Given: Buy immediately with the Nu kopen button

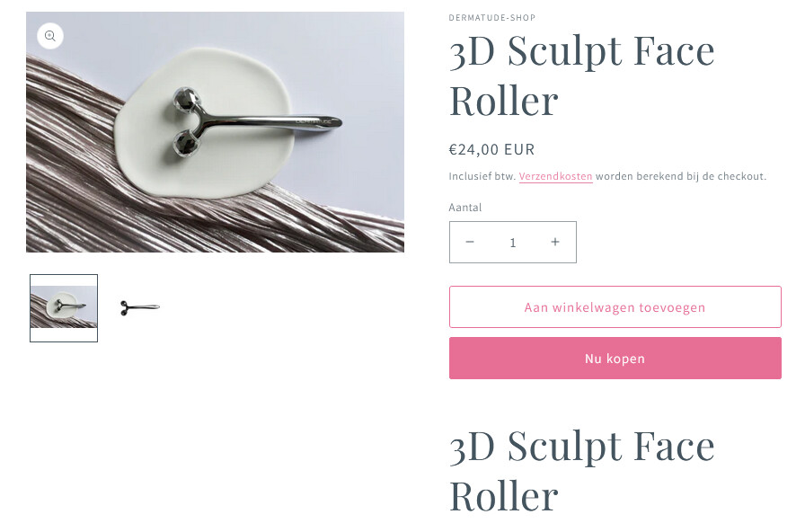Looking at the screenshot, I should [615, 359].
